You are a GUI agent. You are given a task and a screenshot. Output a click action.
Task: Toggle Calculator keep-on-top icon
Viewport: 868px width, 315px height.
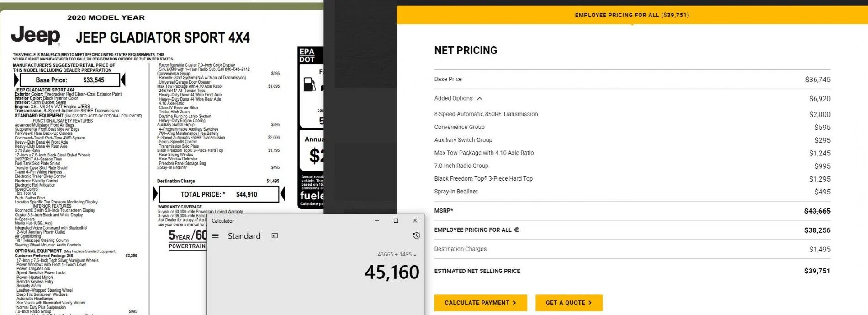click(x=275, y=236)
